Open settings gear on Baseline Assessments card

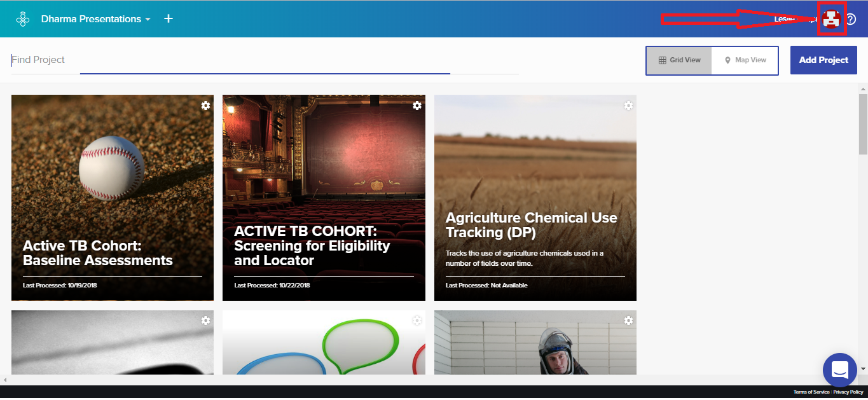205,106
